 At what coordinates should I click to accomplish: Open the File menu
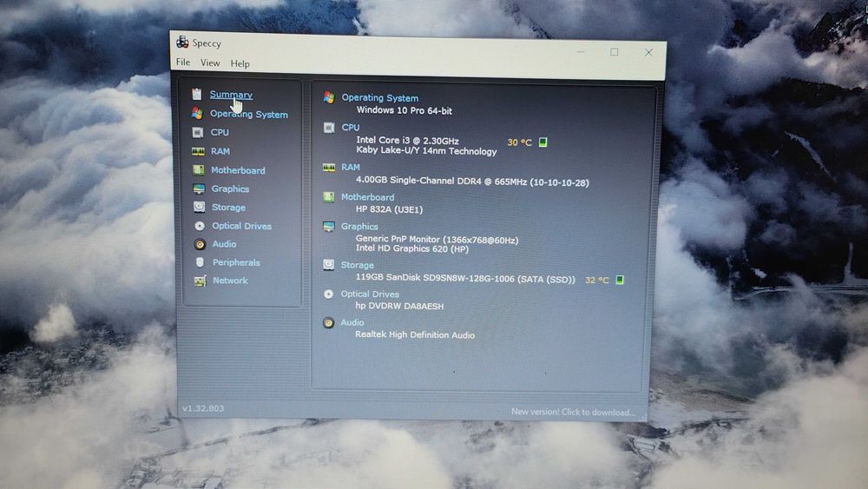(183, 62)
